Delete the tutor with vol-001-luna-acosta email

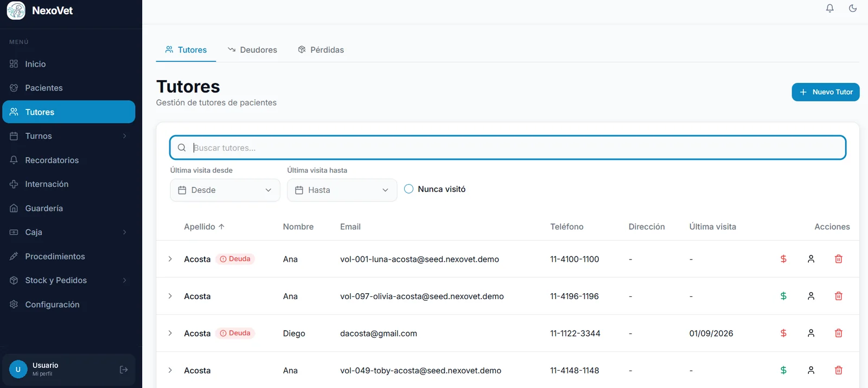point(839,259)
